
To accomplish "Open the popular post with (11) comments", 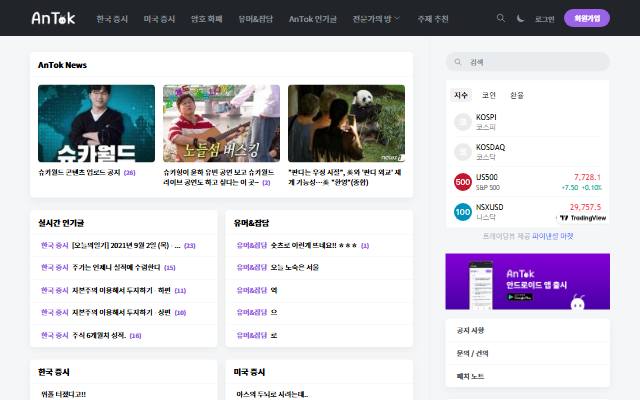I will [121, 290].
